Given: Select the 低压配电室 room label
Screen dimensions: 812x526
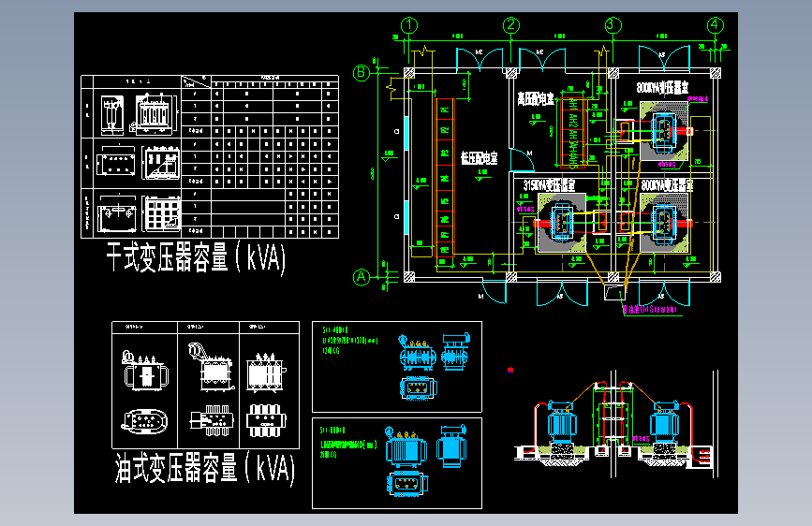Looking at the screenshot, I should [480, 158].
